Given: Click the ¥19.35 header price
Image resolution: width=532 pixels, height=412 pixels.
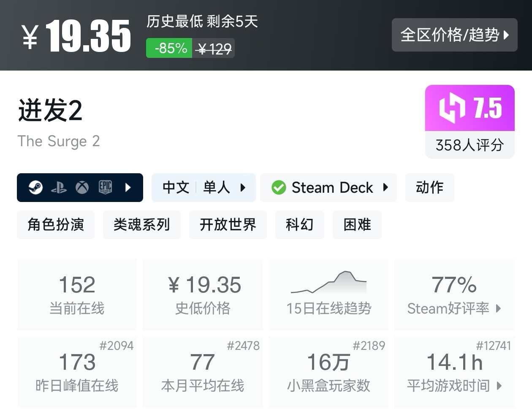Looking at the screenshot, I should 76,37.
